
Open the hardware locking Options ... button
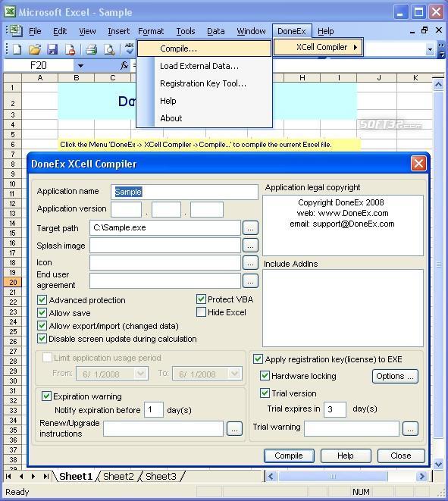(395, 376)
